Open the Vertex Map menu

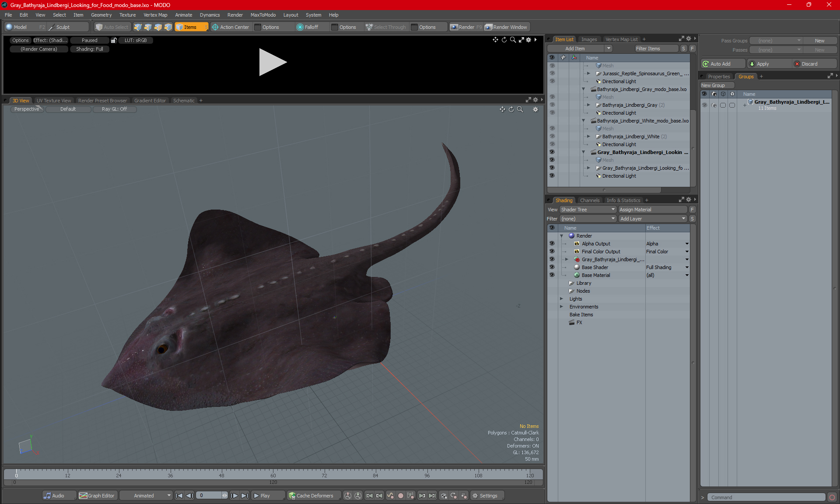point(155,15)
